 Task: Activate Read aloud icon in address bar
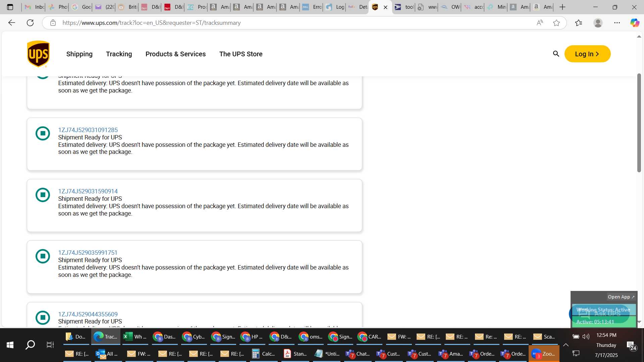tap(540, 23)
